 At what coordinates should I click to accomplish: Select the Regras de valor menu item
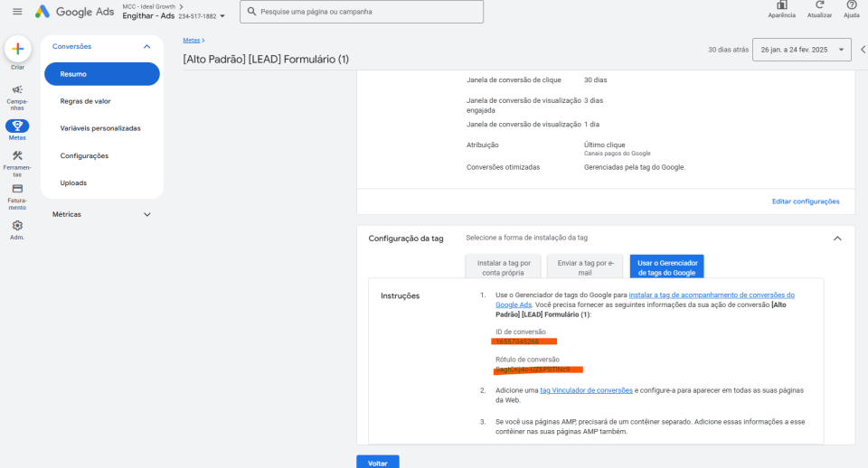(x=85, y=101)
